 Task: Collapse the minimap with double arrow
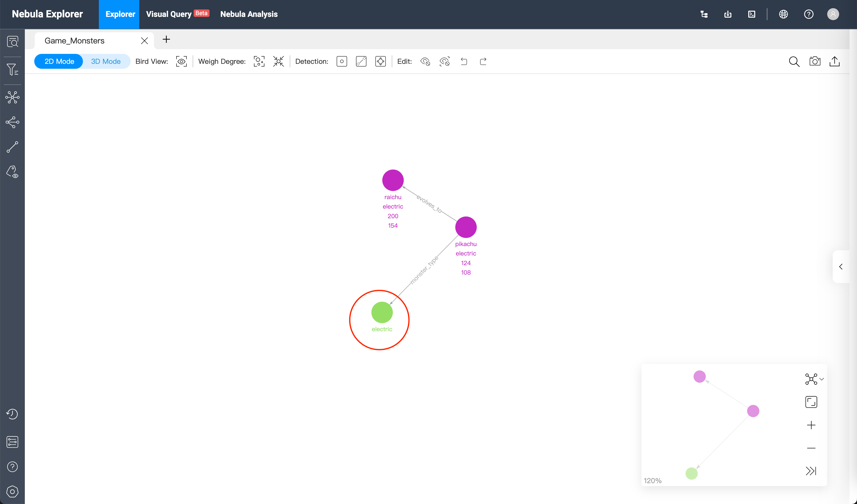(x=811, y=471)
